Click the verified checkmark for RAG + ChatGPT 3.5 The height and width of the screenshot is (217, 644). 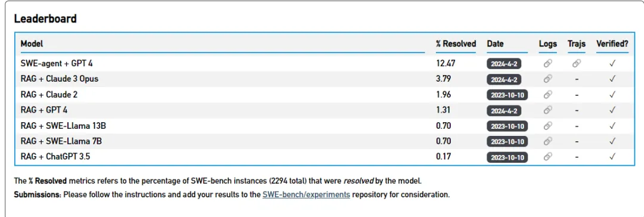[612, 157]
